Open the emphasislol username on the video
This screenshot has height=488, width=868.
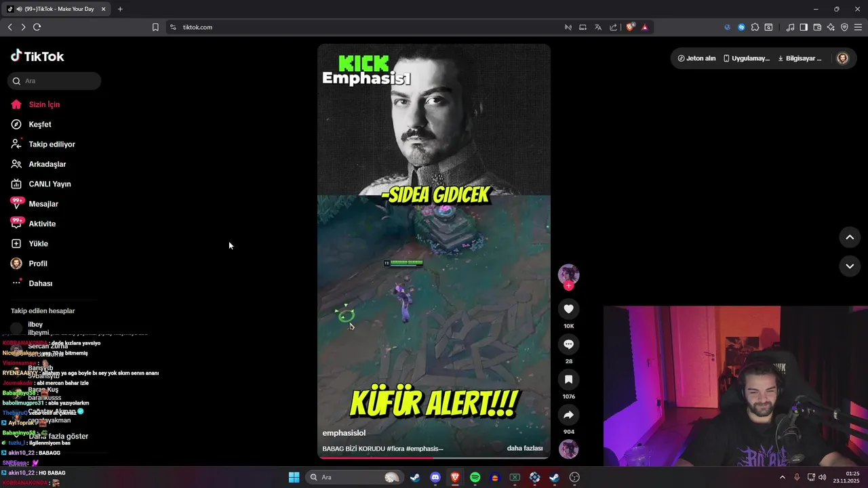pos(344,433)
